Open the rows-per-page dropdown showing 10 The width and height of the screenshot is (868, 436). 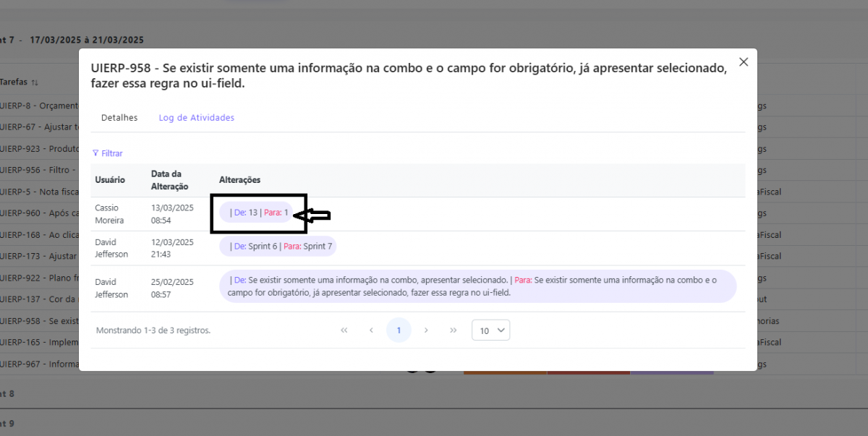pyautogui.click(x=490, y=330)
